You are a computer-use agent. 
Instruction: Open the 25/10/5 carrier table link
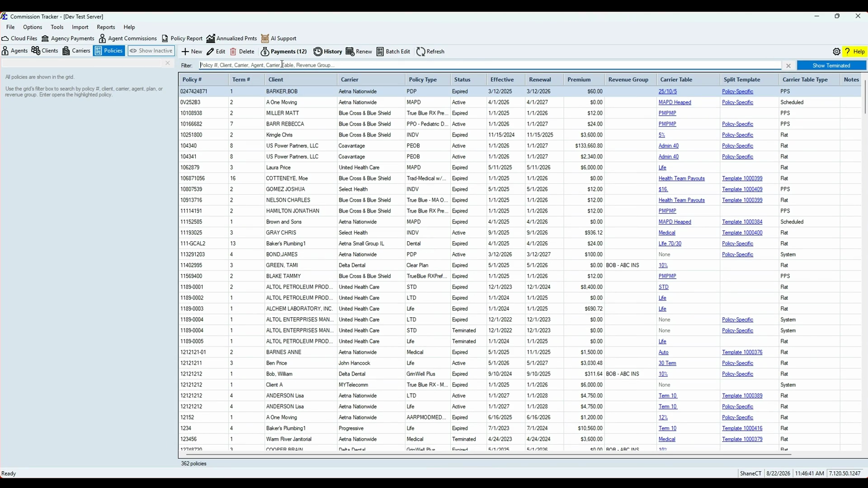coord(667,92)
